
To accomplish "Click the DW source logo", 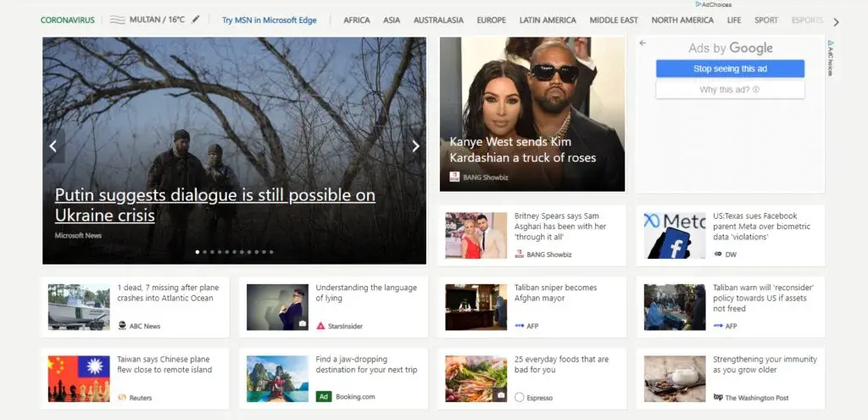I will 718,255.
